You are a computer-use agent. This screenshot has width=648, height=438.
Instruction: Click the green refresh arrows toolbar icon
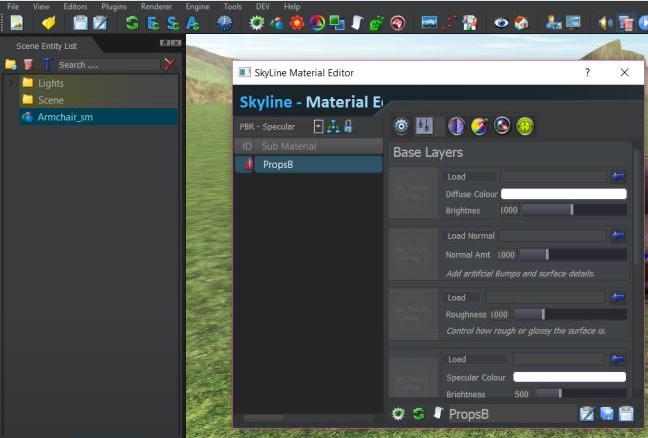point(132,23)
